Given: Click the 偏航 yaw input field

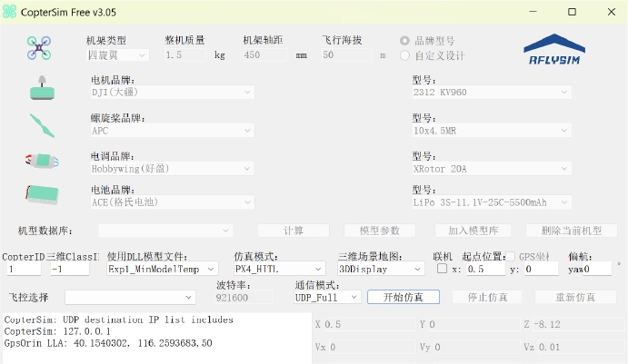Looking at the screenshot, I should pyautogui.click(x=588, y=269).
